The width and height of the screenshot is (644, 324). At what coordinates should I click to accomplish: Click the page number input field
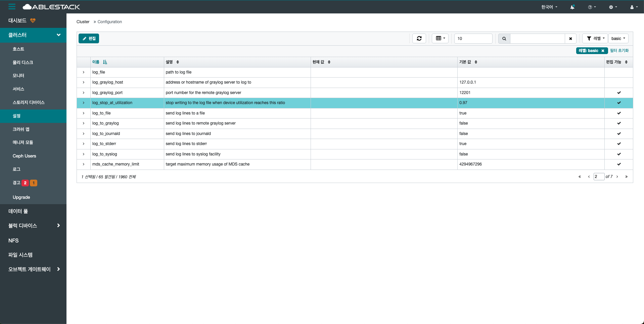pos(599,177)
